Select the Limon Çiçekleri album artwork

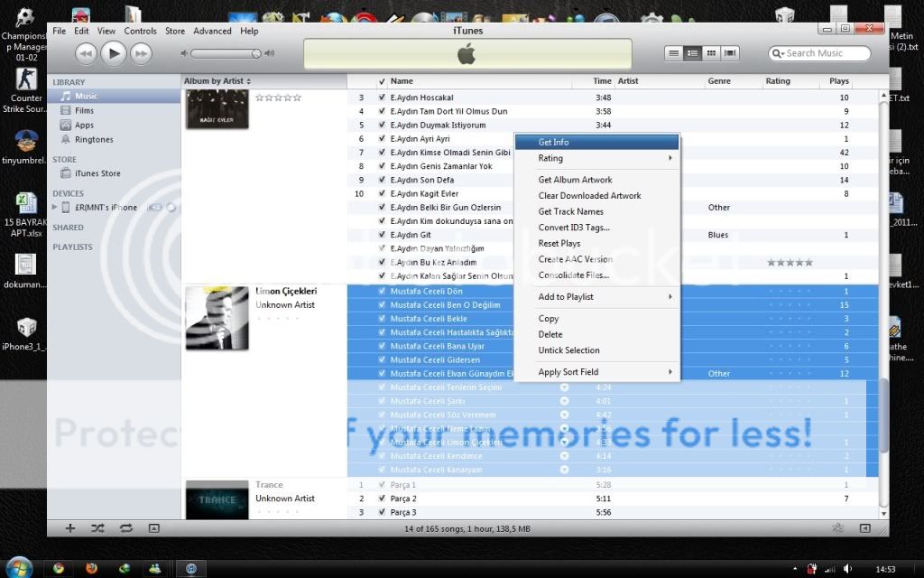pos(217,318)
